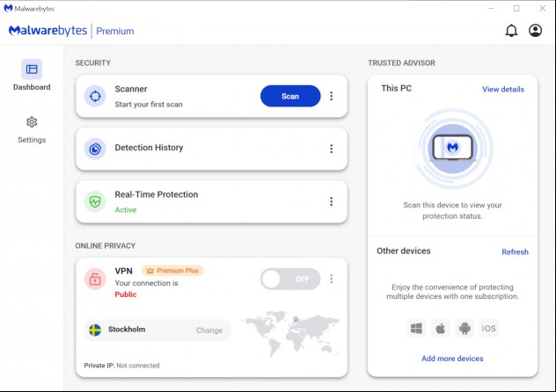Select the Dashboard sidebar icon
The width and height of the screenshot is (556, 392).
click(x=32, y=69)
